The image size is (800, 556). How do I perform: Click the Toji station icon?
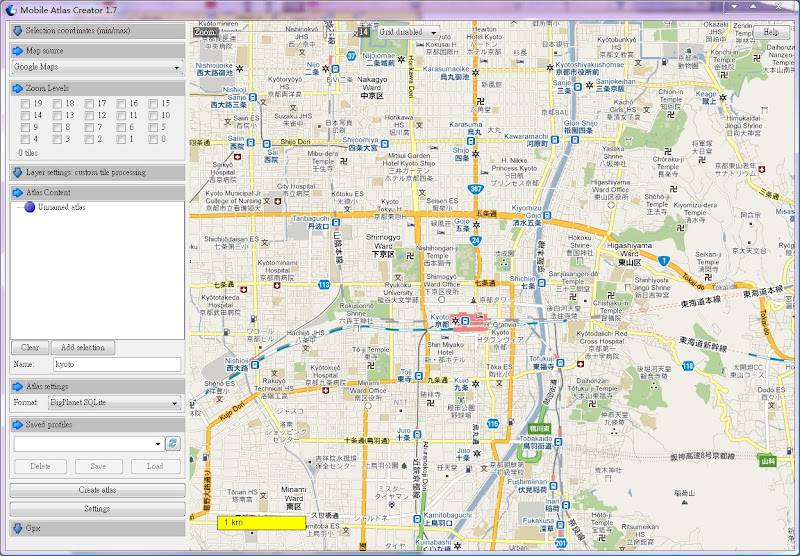419,376
